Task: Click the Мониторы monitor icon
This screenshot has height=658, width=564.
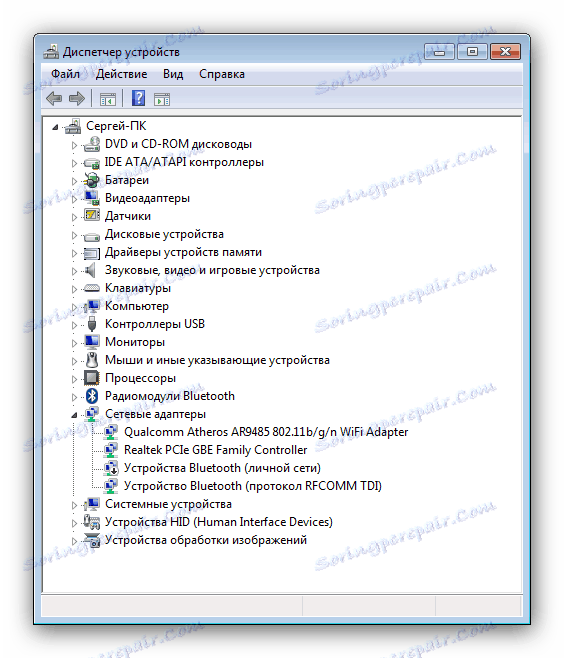Action: (x=92, y=342)
